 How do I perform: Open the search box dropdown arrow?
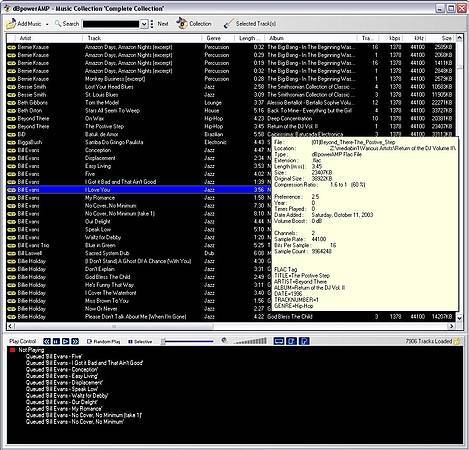pyautogui.click(x=144, y=24)
